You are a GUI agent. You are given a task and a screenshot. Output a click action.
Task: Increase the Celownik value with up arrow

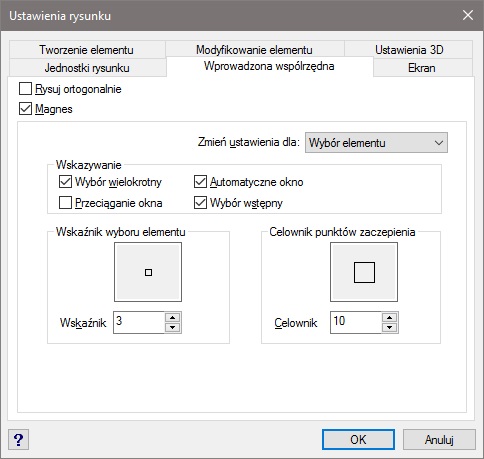[389, 317]
